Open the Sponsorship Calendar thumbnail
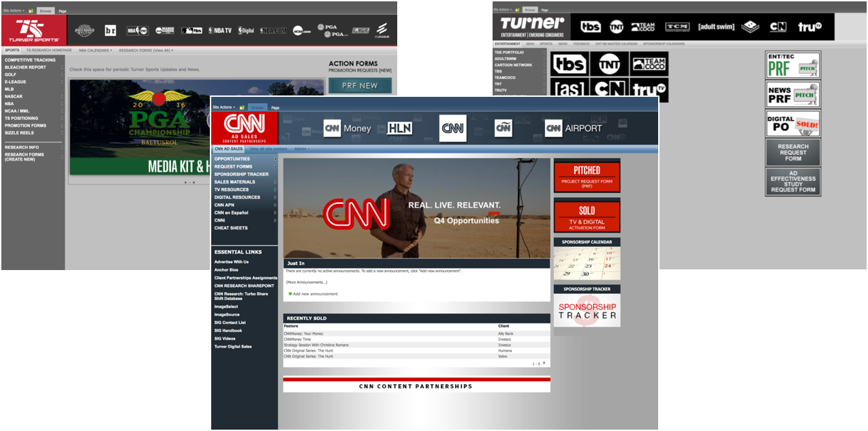Viewport: 868px width, 431px height. [587, 263]
